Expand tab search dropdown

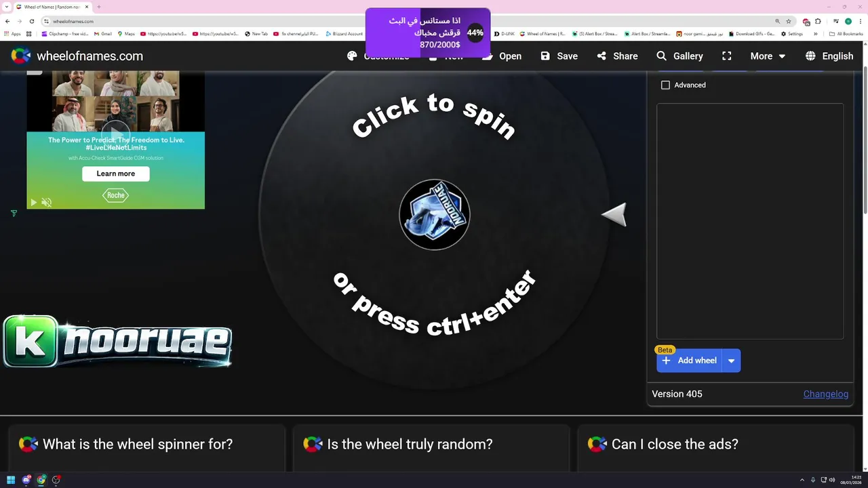pyautogui.click(x=7, y=7)
